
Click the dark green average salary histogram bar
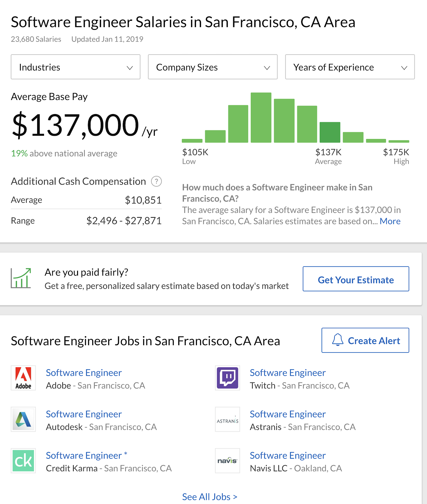pos(330,132)
